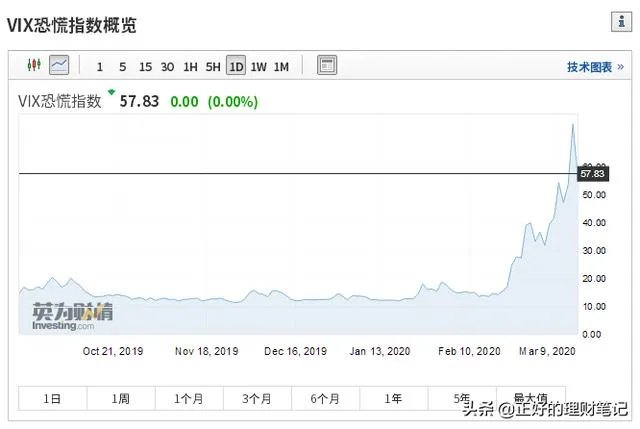Click the chart peak near Mar 9, 2020
640x429 pixels.
(x=573, y=125)
